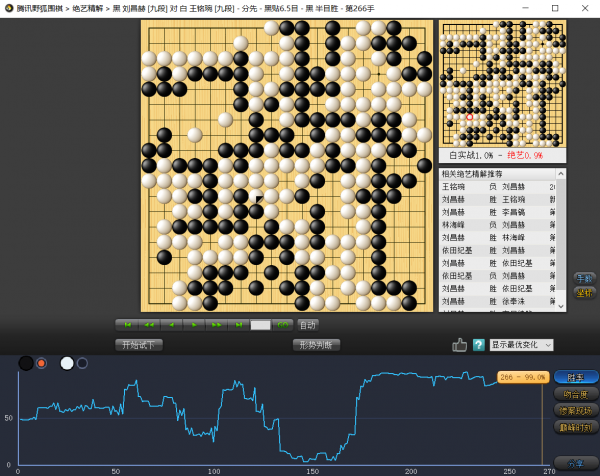Toggle board coordinates with the 坐标 button
Viewport: 600px width, 476px height.
point(583,293)
